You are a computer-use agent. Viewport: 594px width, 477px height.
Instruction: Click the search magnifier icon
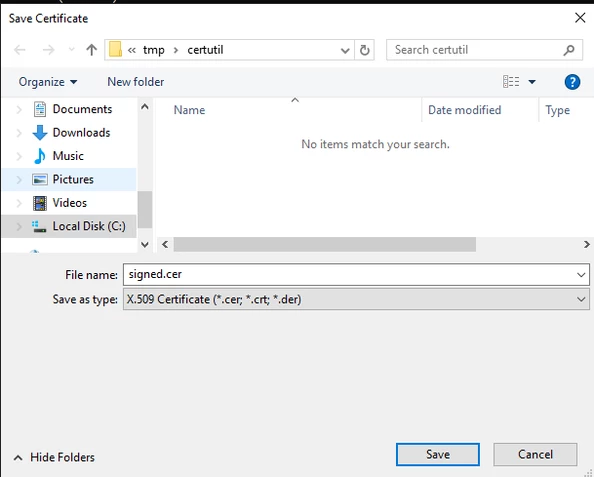point(569,50)
